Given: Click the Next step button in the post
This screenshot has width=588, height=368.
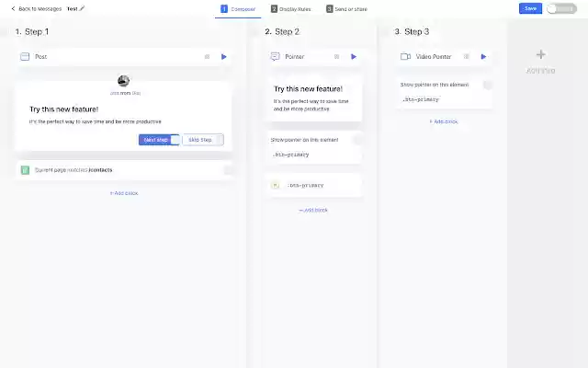Looking at the screenshot, I should coord(159,140).
